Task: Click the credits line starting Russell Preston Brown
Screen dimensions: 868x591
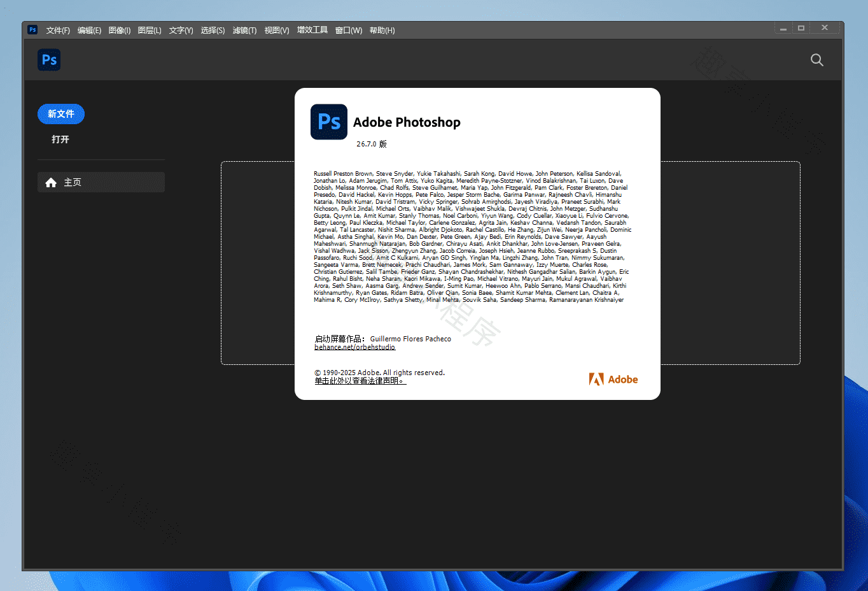Action: (467, 173)
